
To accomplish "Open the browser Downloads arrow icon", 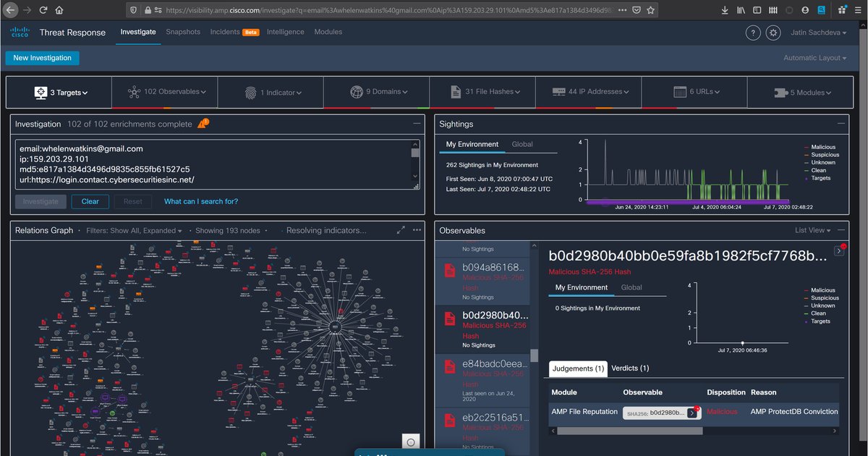I will click(726, 11).
